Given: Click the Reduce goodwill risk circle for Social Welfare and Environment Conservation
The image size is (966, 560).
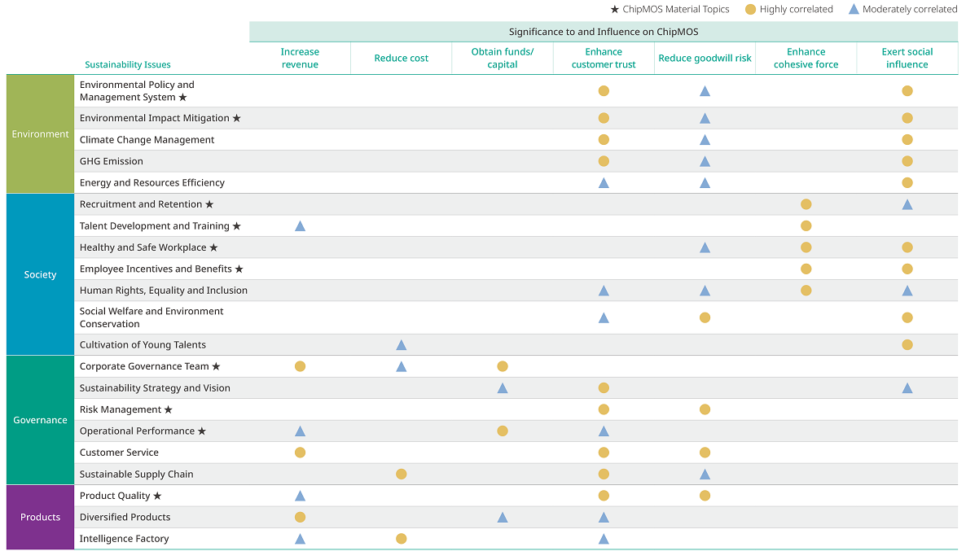Looking at the screenshot, I should coord(705,317).
